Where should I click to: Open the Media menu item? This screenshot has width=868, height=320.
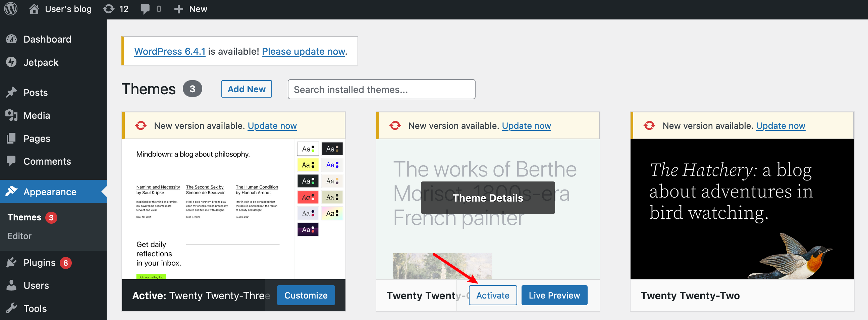(53, 115)
